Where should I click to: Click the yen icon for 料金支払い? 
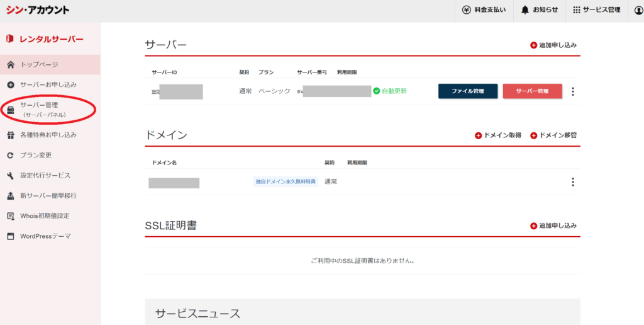click(x=467, y=10)
